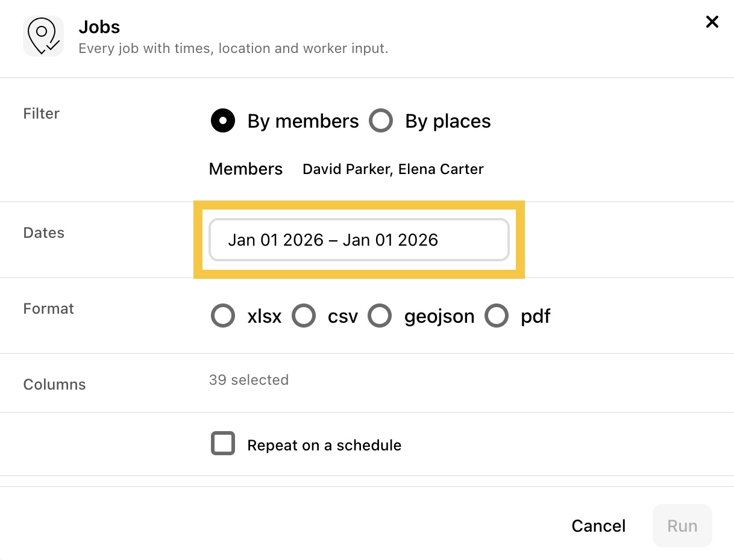The height and width of the screenshot is (560, 734).
Task: Click the Jobs location pin icon
Action: (x=43, y=36)
